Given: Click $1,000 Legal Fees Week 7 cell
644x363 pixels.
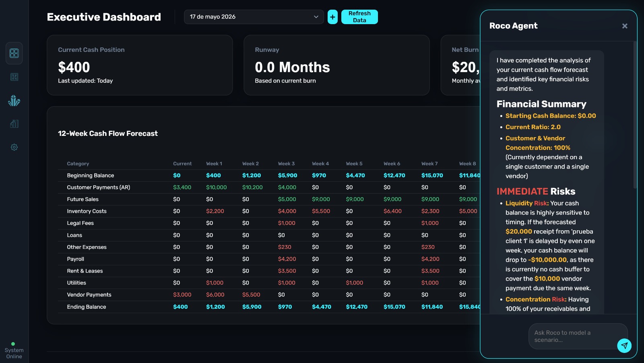Looking at the screenshot, I should click(430, 223).
